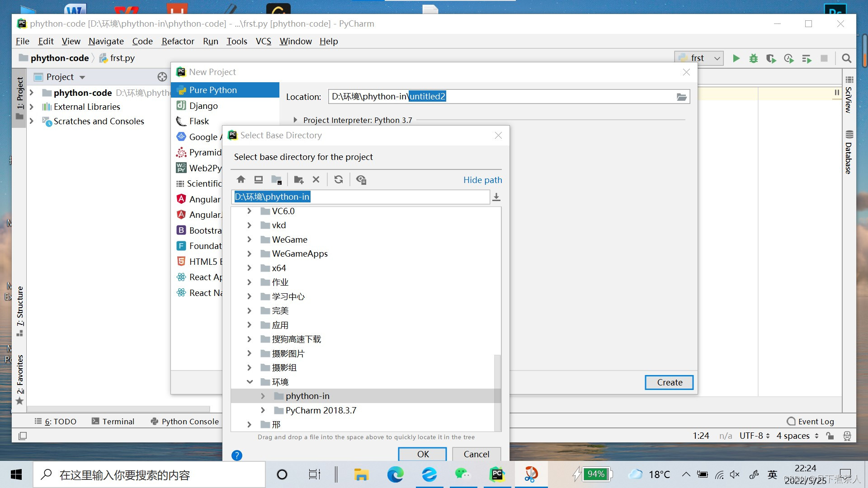Open Python Console tab

coord(184,421)
